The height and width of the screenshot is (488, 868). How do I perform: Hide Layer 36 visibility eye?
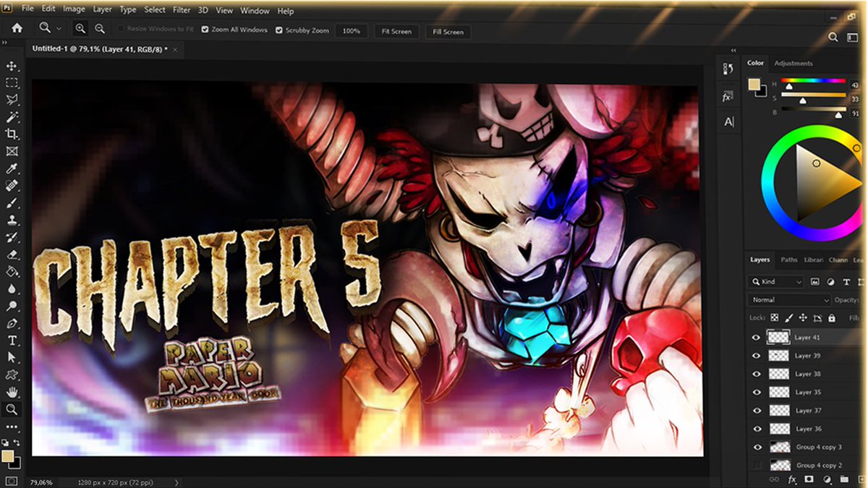click(757, 428)
